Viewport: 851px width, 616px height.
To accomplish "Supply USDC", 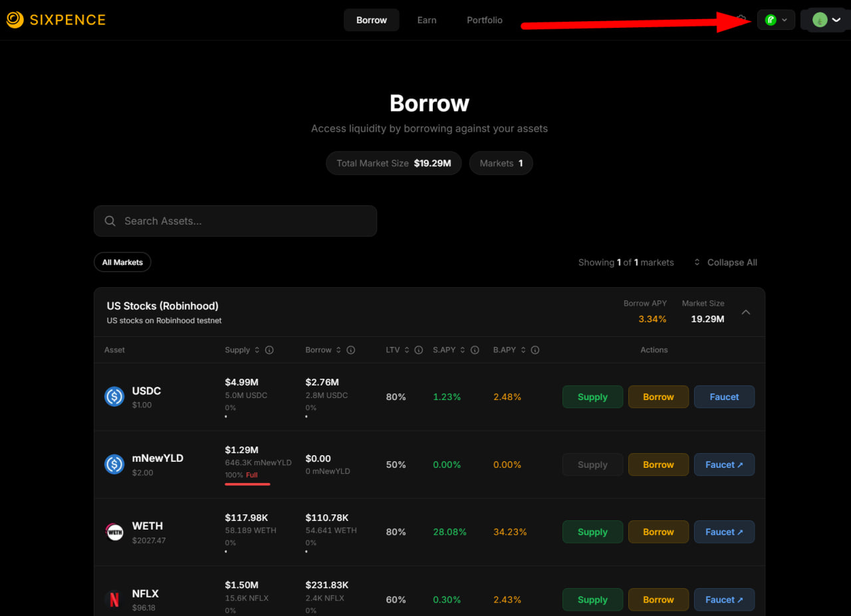I will coord(592,397).
